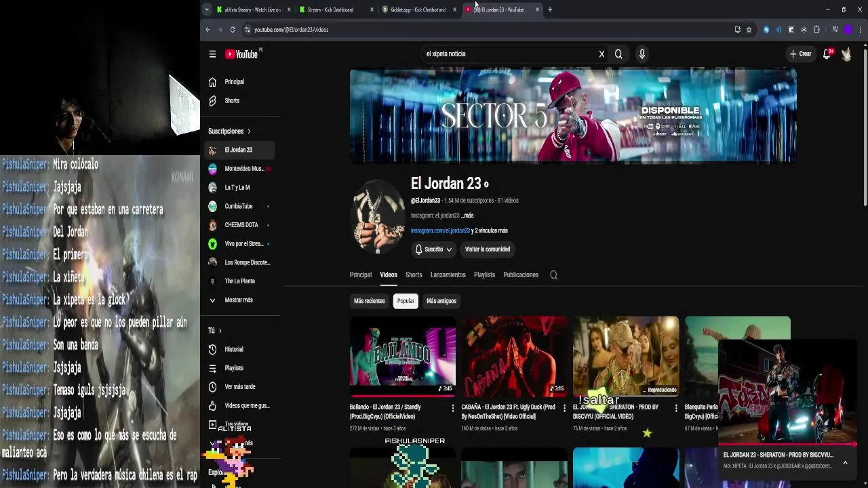The height and width of the screenshot is (488, 868).
Task: Switch to alitista Stream browser tab
Action: pyautogui.click(x=253, y=9)
